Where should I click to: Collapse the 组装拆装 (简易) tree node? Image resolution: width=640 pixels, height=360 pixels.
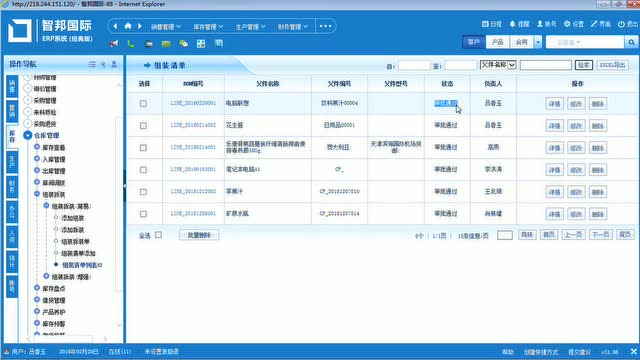pyautogui.click(x=46, y=206)
